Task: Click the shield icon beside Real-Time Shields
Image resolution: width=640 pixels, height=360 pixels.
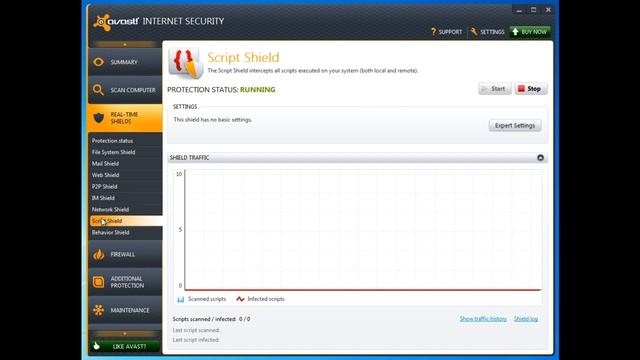Action: point(98,118)
